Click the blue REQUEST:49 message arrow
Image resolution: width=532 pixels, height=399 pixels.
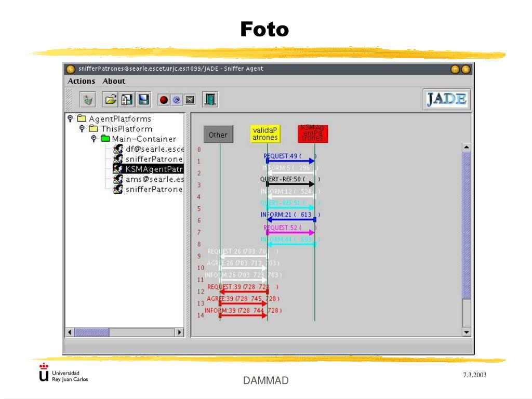tap(291, 161)
